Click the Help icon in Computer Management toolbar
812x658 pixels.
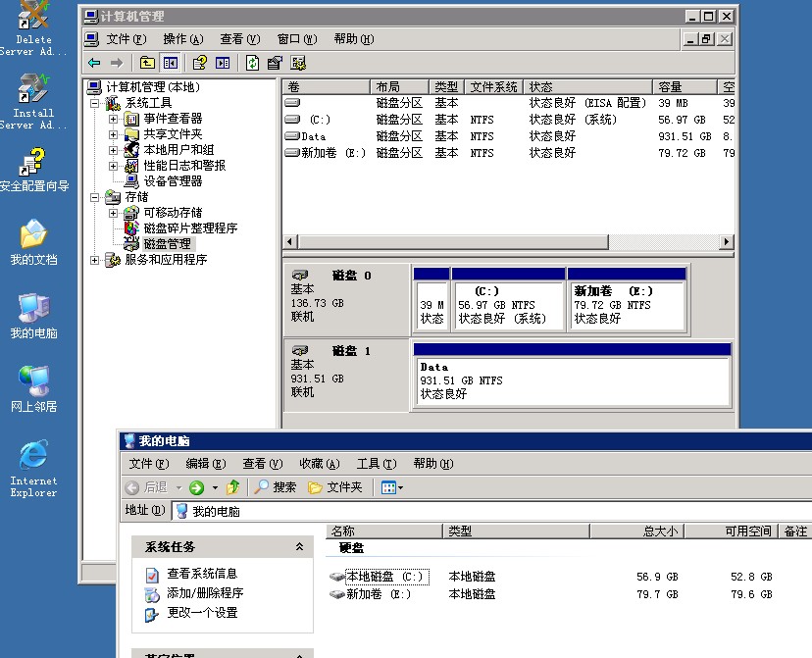pyautogui.click(x=200, y=63)
